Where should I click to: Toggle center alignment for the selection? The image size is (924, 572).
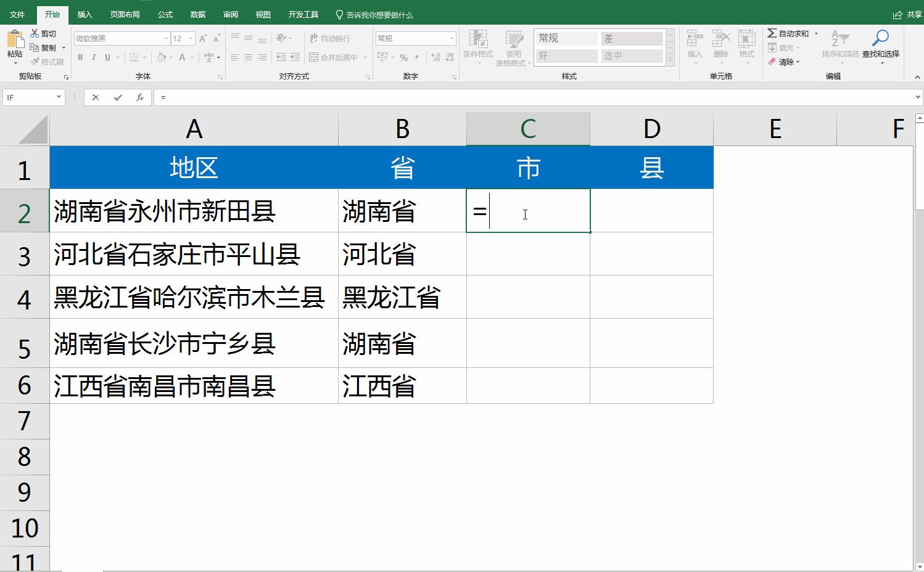click(x=248, y=57)
